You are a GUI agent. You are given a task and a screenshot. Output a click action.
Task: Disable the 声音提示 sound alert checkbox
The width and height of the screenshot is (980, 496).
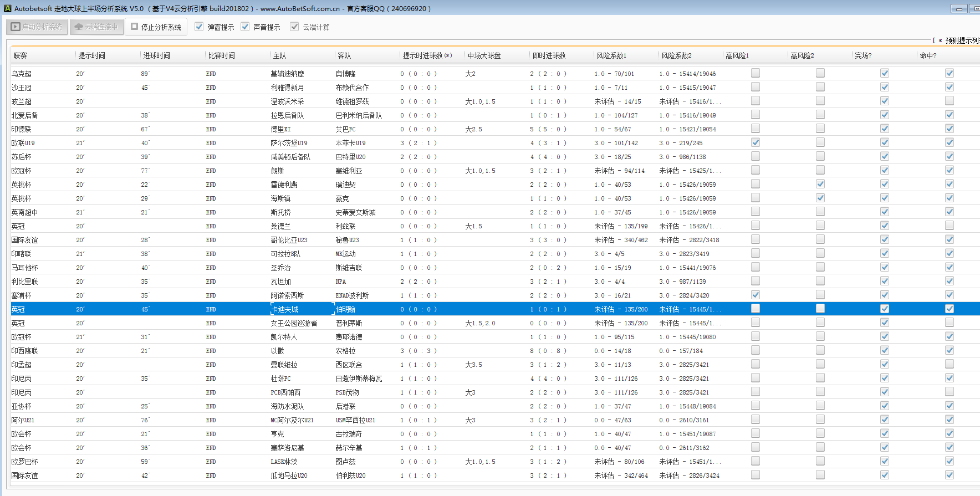245,27
